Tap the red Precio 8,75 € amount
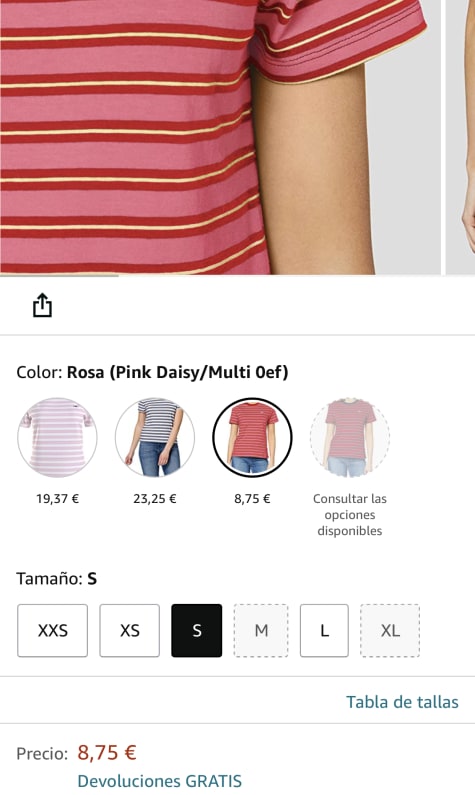 pyautogui.click(x=107, y=752)
